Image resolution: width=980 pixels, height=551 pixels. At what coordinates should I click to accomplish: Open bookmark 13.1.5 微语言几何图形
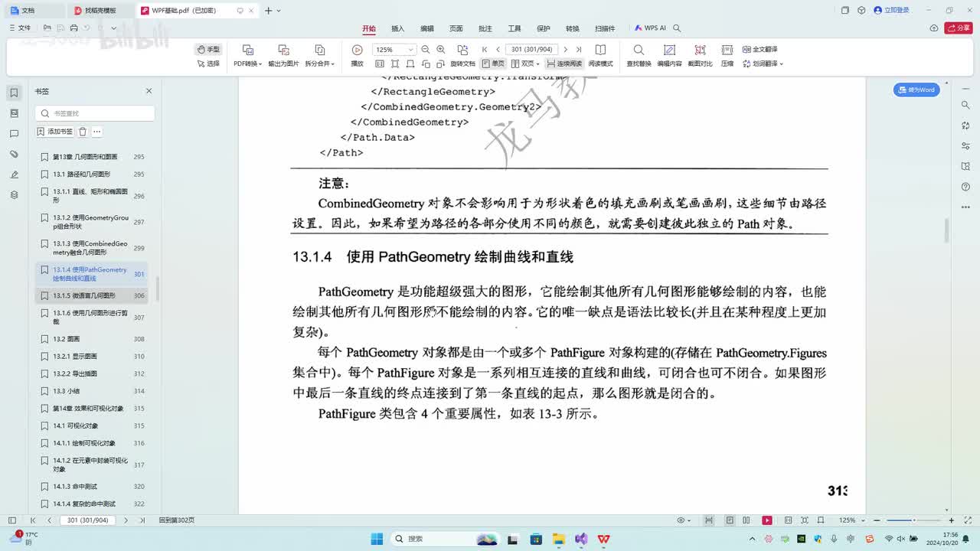[x=92, y=295]
